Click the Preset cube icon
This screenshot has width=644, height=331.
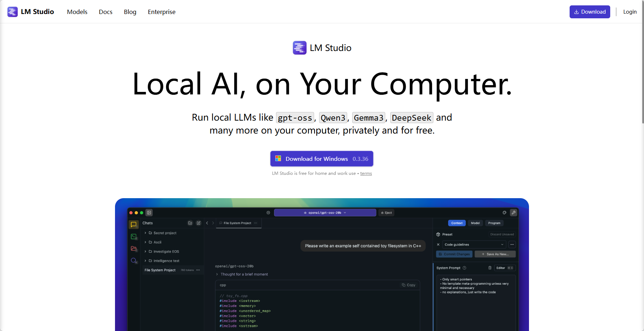438,234
